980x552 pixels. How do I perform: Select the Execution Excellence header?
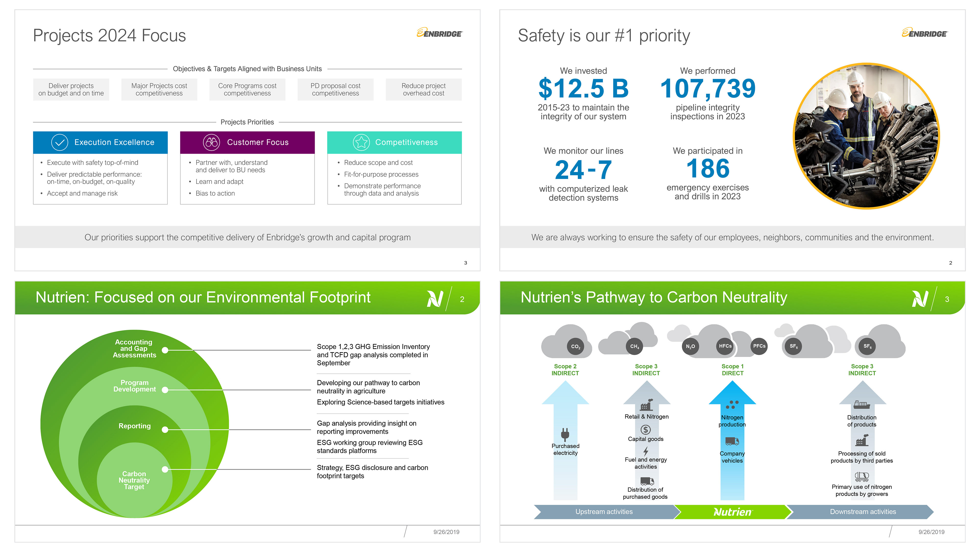click(x=101, y=142)
